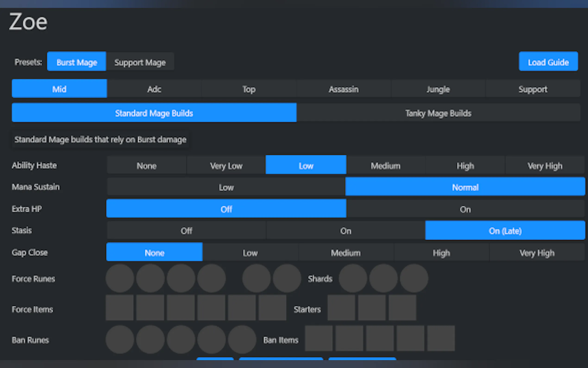Choose Ability Haste None option

click(146, 166)
